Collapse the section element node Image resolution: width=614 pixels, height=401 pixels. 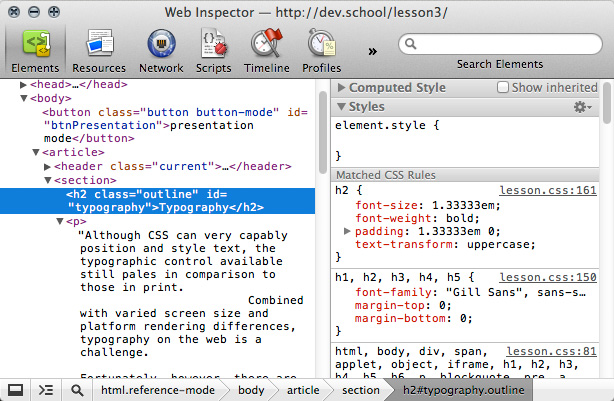(48, 180)
